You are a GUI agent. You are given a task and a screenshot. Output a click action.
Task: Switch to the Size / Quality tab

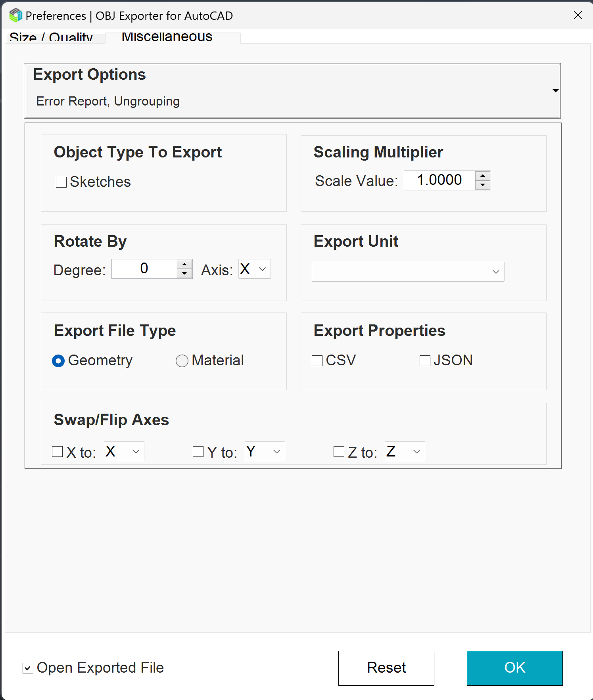tap(51, 38)
